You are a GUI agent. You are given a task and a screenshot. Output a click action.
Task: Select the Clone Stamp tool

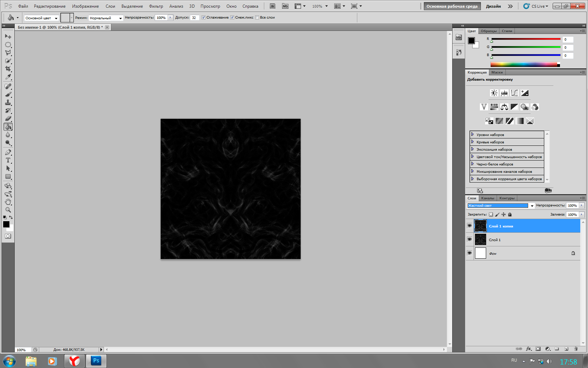[x=8, y=102]
